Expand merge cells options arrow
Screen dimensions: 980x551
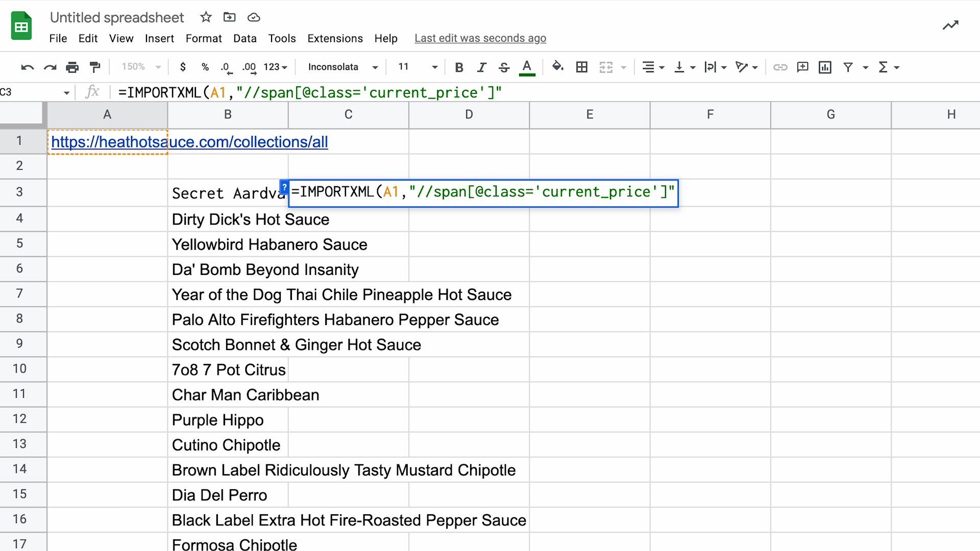pos(624,67)
